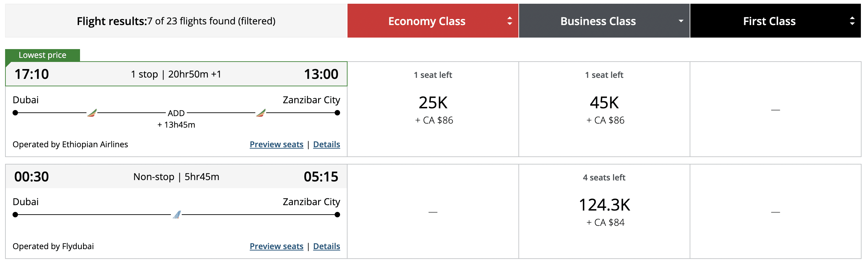Viewport: 868px width, 262px height.
Task: Click second Ethiopian Airlines plane icon before Zanzibar
Action: click(x=261, y=113)
